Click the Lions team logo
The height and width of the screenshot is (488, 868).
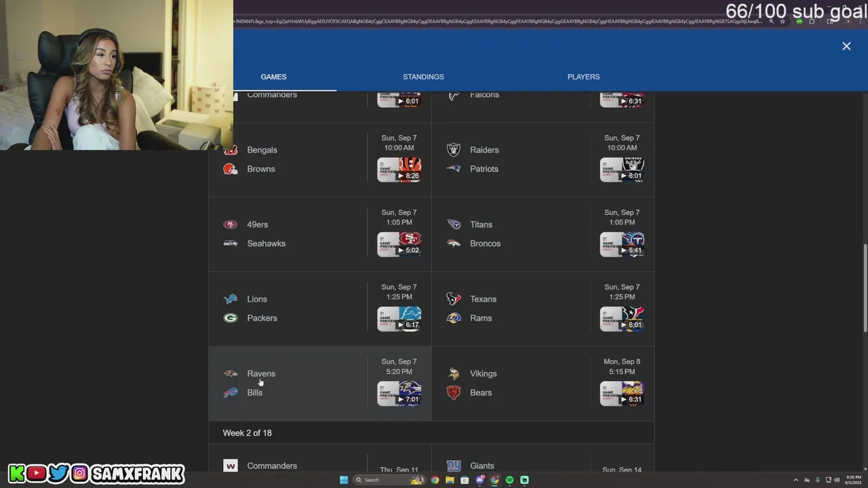pos(231,299)
